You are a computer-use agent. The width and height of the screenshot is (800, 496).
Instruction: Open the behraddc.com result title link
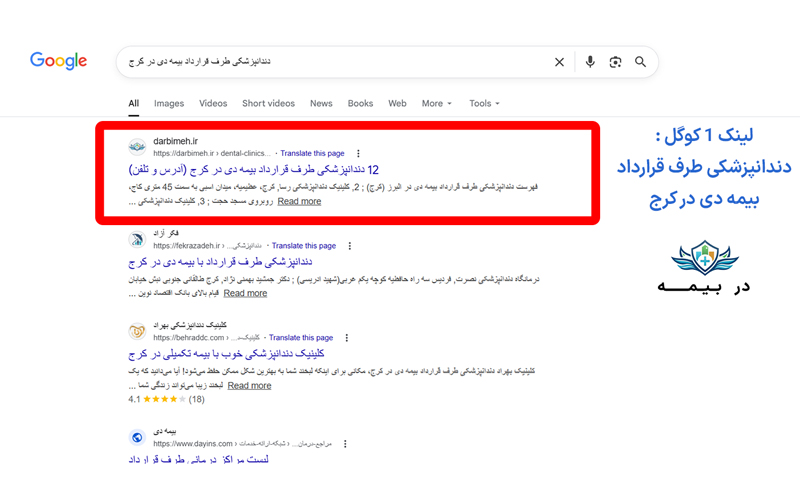pyautogui.click(x=226, y=354)
